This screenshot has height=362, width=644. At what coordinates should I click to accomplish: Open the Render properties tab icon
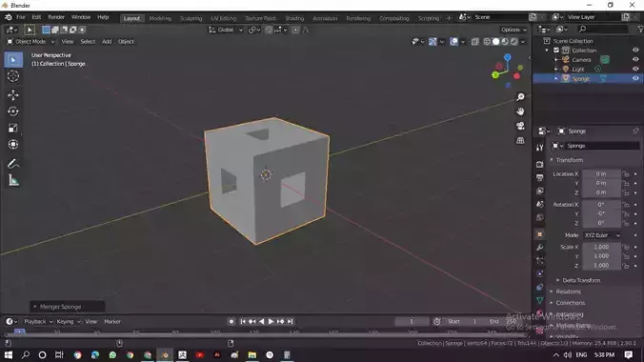coord(539,165)
